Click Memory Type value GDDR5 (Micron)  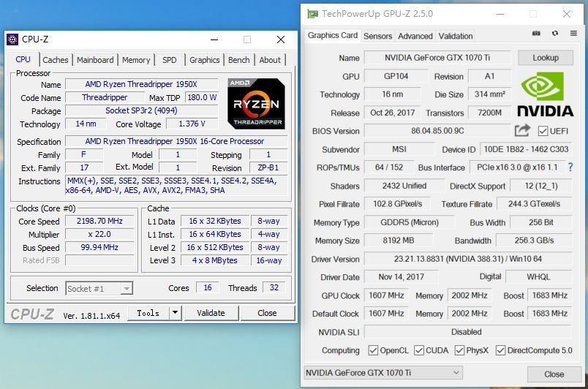tap(409, 222)
